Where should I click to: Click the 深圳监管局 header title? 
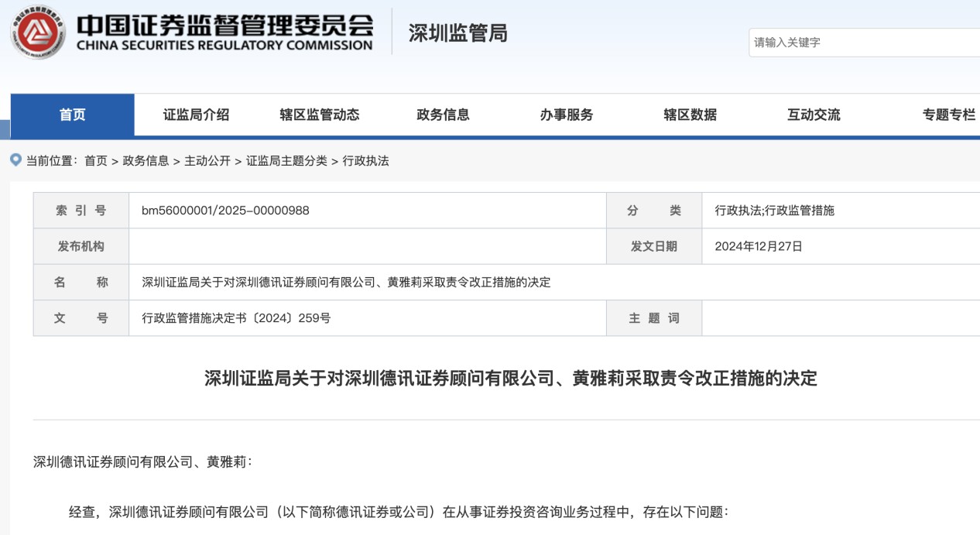[457, 33]
